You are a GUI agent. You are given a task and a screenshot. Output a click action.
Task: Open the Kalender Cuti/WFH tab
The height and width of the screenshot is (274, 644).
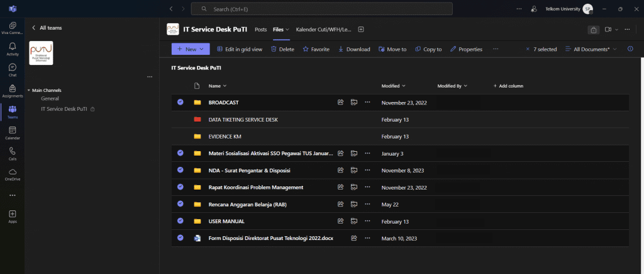pos(323,30)
